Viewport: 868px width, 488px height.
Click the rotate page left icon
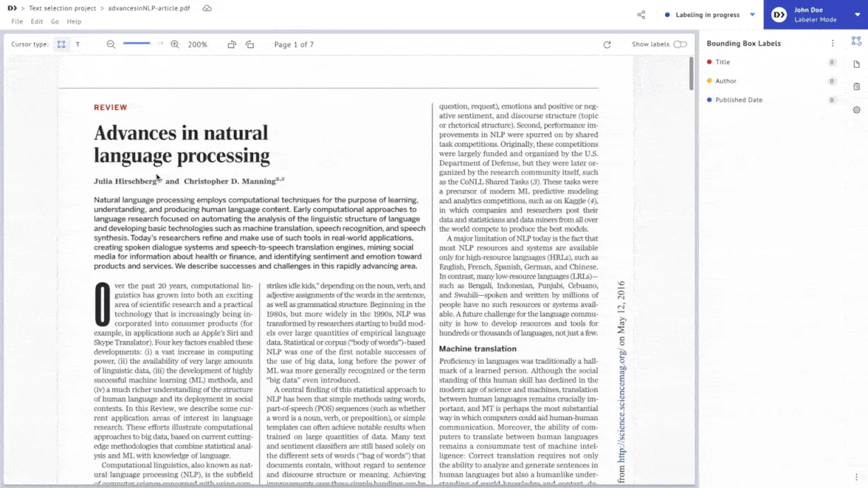(232, 44)
